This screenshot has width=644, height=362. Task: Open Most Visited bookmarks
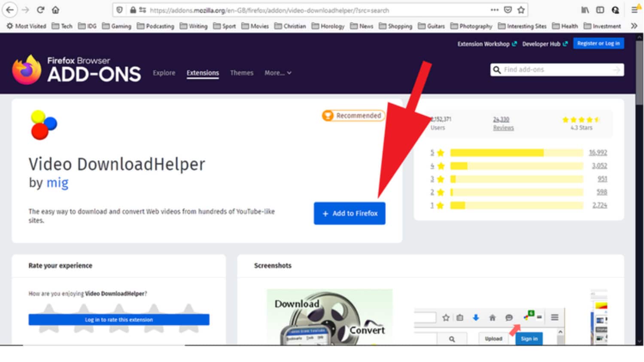(x=26, y=26)
